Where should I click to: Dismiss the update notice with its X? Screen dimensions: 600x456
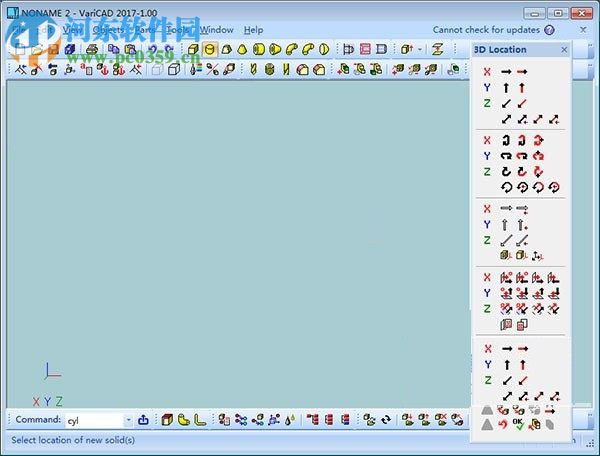tap(583, 29)
